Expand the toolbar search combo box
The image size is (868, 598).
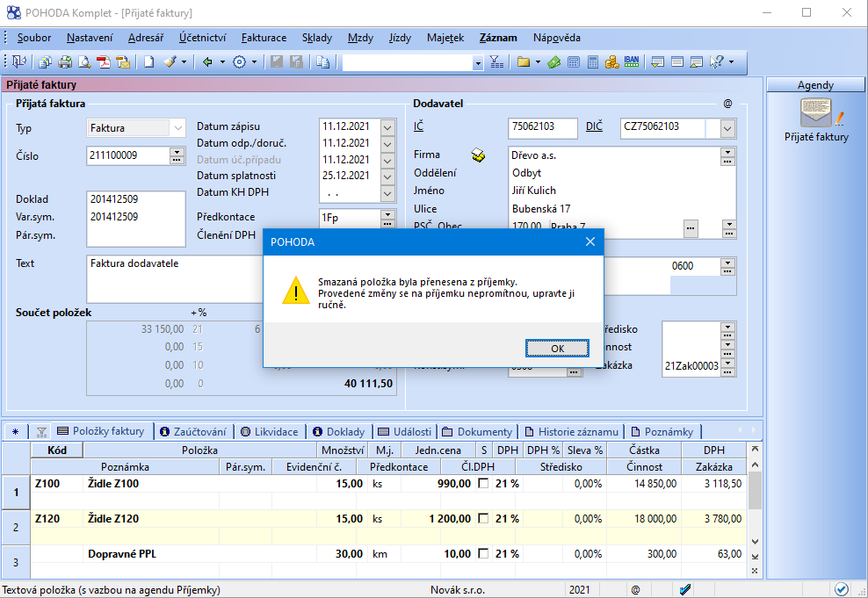478,63
